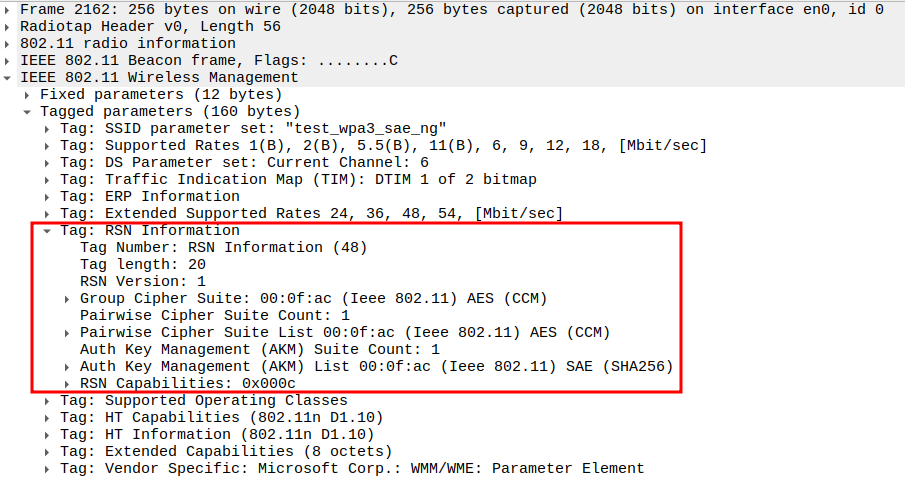Expand Fixed parameters (12 bytes)
This screenshot has width=905, height=486.
click(28, 95)
